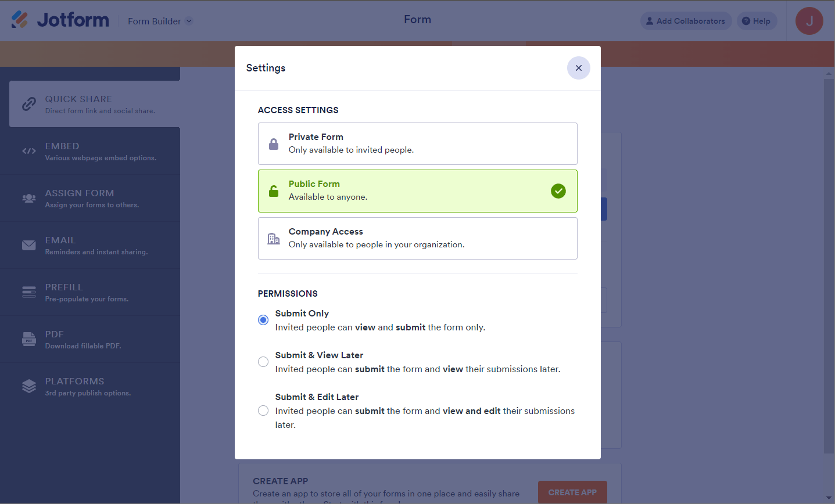Click the Quick Share link icon
Screen dimensions: 835x504
pos(29,104)
